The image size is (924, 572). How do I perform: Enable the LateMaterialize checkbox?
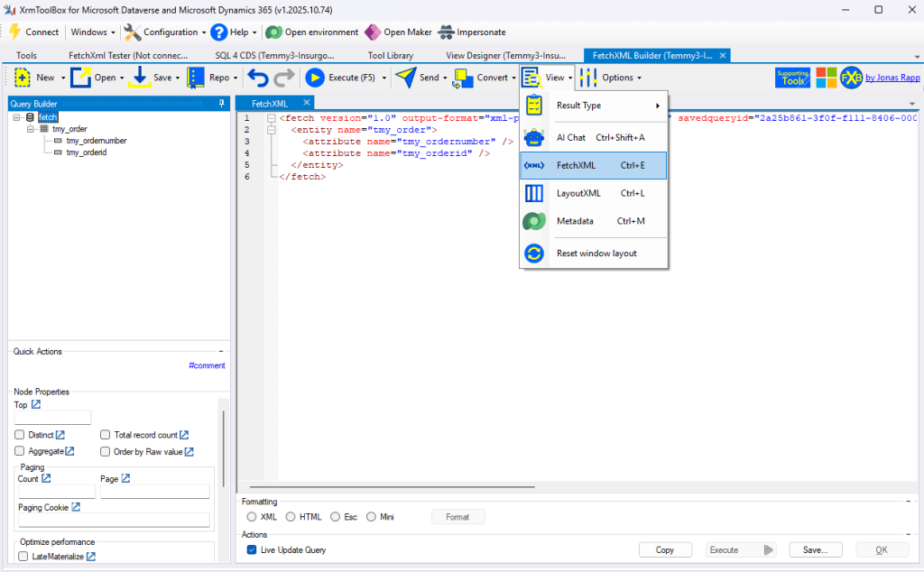coord(23,556)
